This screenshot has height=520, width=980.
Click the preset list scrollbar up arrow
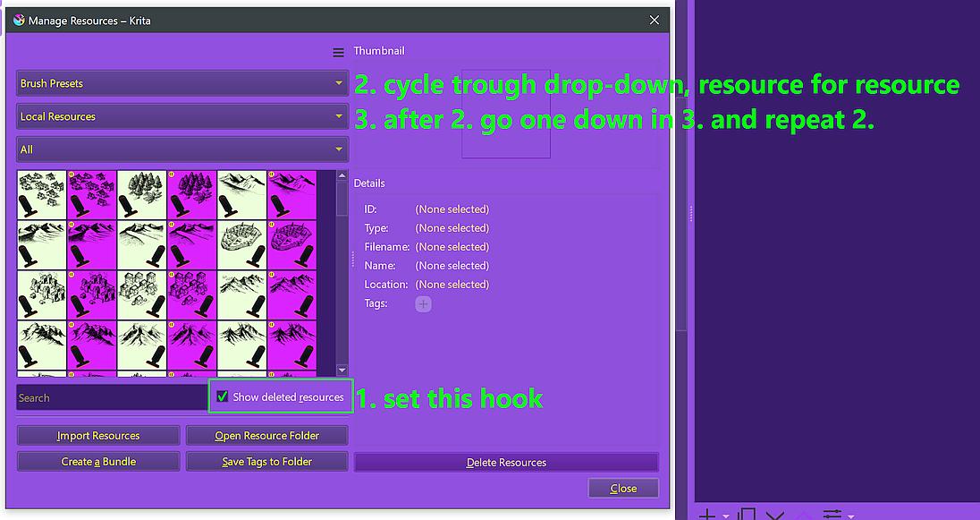[x=342, y=175]
